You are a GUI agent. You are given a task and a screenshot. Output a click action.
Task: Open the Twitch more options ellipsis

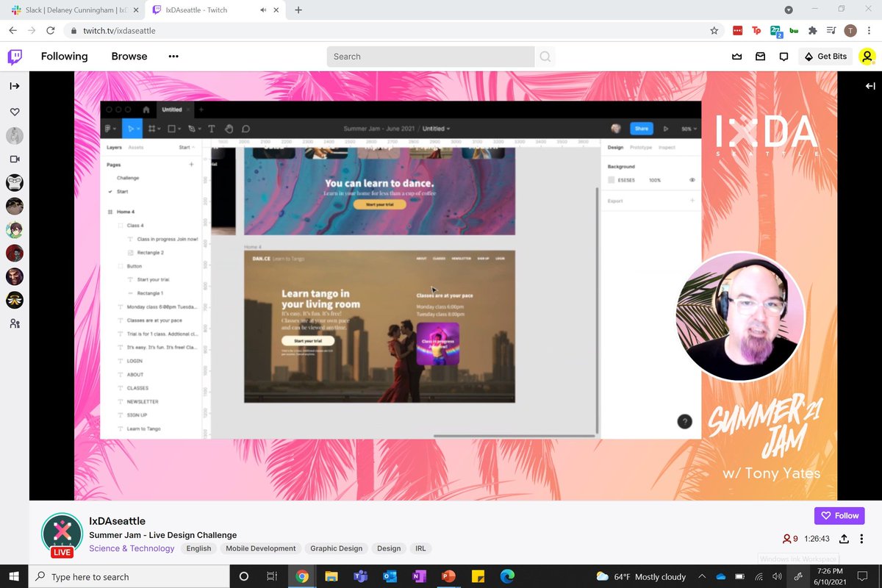pyautogui.click(x=173, y=57)
